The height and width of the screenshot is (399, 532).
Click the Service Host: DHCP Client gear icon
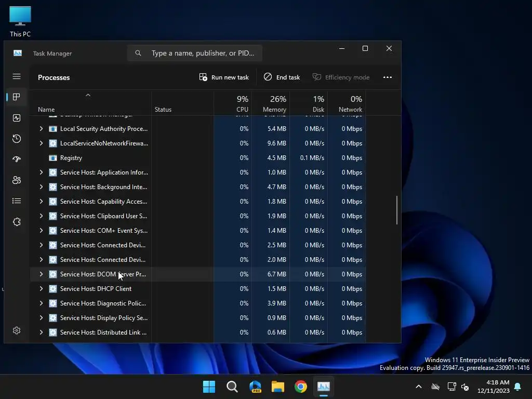pyautogui.click(x=53, y=289)
